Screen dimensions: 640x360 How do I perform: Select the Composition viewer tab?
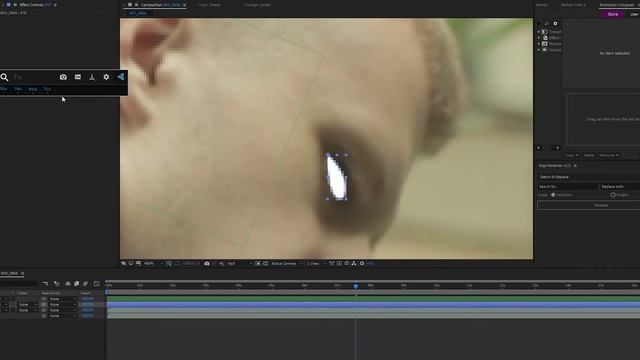[160, 5]
